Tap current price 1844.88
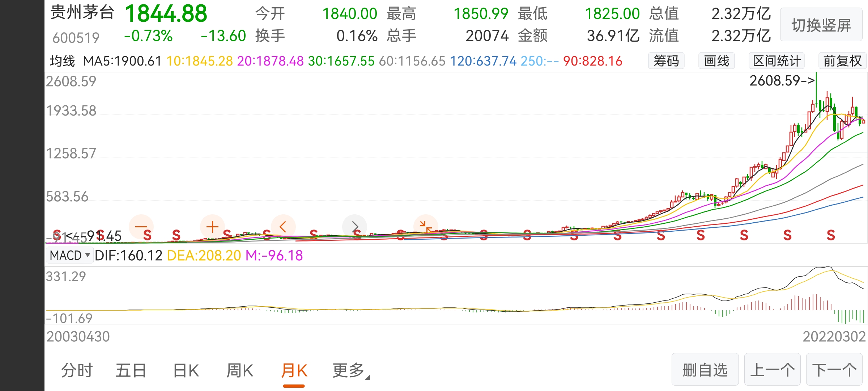This screenshot has width=868, height=391. coord(166,14)
